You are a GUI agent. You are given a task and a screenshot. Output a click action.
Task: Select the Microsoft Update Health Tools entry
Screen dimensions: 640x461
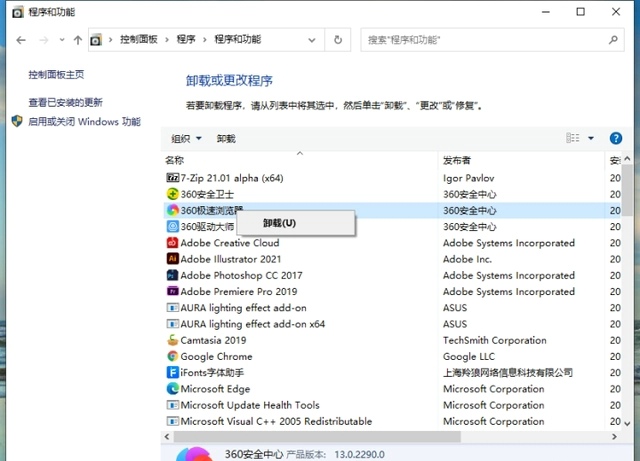pyautogui.click(x=392, y=405)
